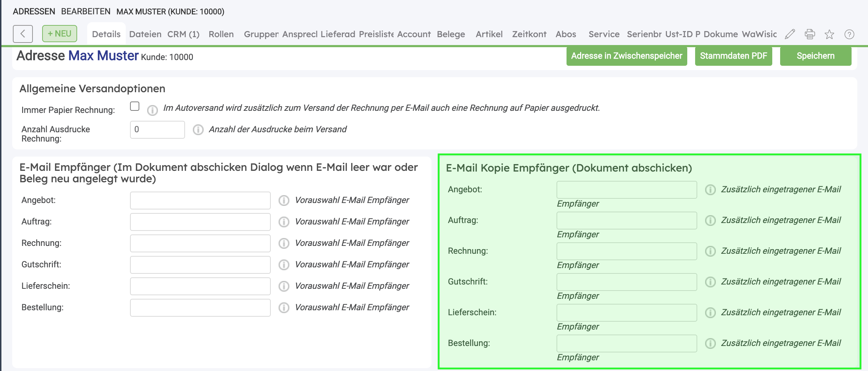Open the CRM (1) tab
Viewport: 868px width, 371px height.
click(183, 34)
